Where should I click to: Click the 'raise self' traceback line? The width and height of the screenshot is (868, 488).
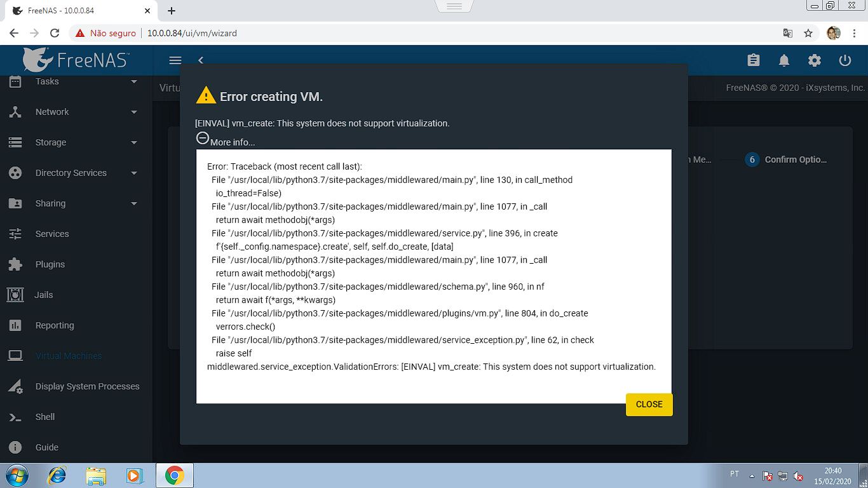(x=234, y=353)
